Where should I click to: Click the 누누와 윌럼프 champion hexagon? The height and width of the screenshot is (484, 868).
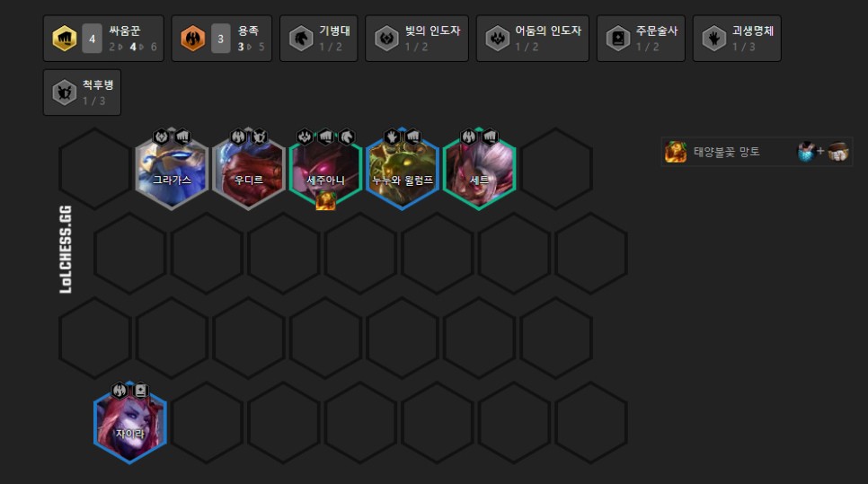[403, 169]
